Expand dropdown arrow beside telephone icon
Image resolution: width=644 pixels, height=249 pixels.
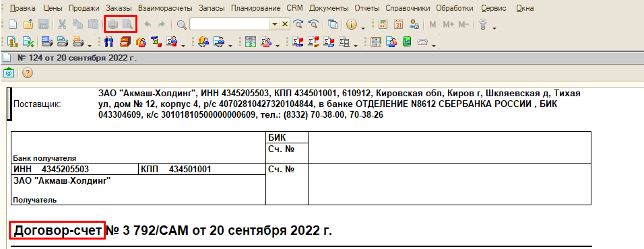[433, 46]
